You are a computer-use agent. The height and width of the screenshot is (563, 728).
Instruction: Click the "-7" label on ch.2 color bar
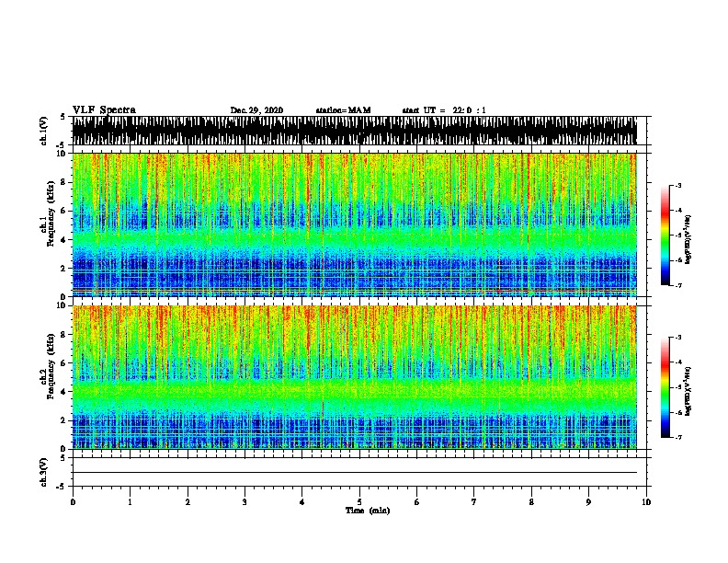(677, 438)
